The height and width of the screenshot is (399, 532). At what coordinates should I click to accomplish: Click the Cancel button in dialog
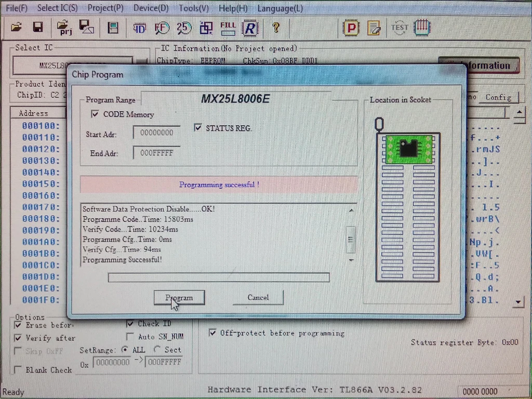pos(258,297)
